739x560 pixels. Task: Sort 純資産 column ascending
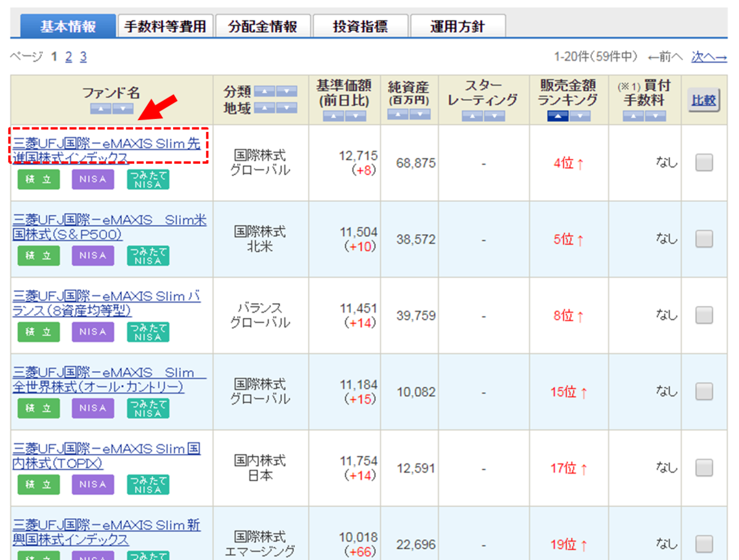click(398, 114)
